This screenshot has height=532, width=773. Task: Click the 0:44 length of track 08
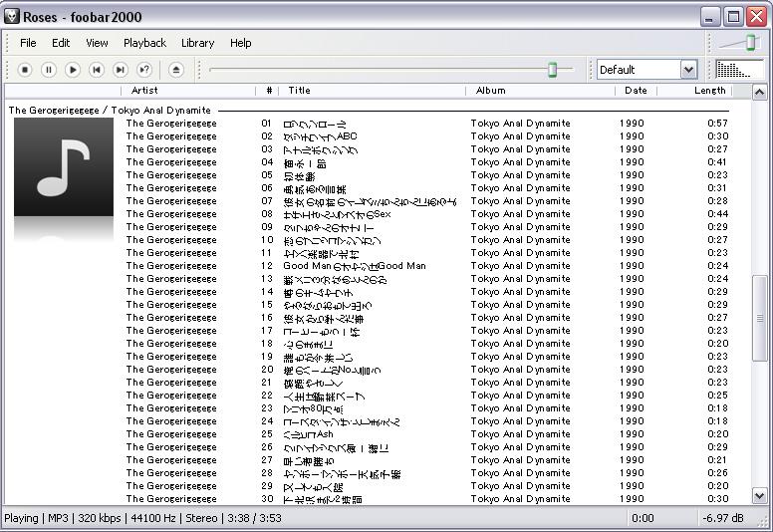pos(717,214)
